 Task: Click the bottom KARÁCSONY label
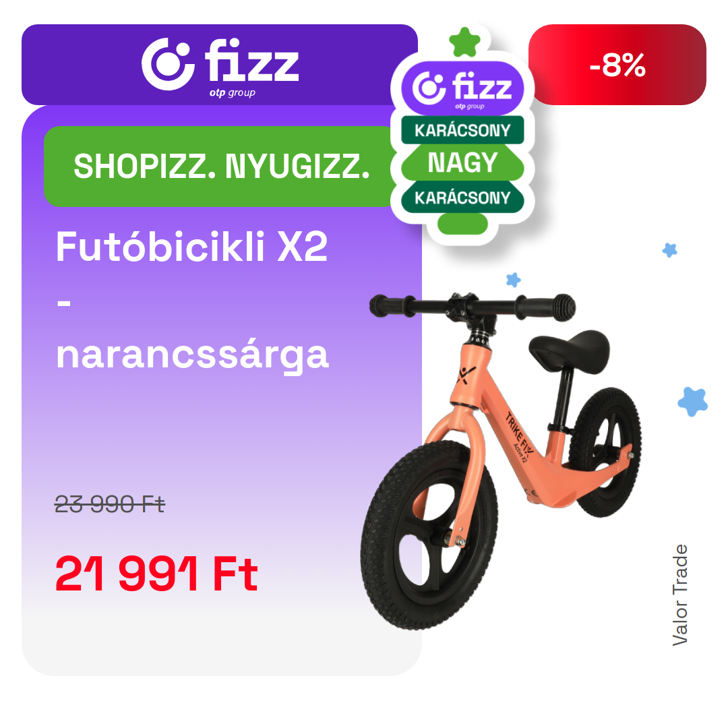[x=462, y=198]
